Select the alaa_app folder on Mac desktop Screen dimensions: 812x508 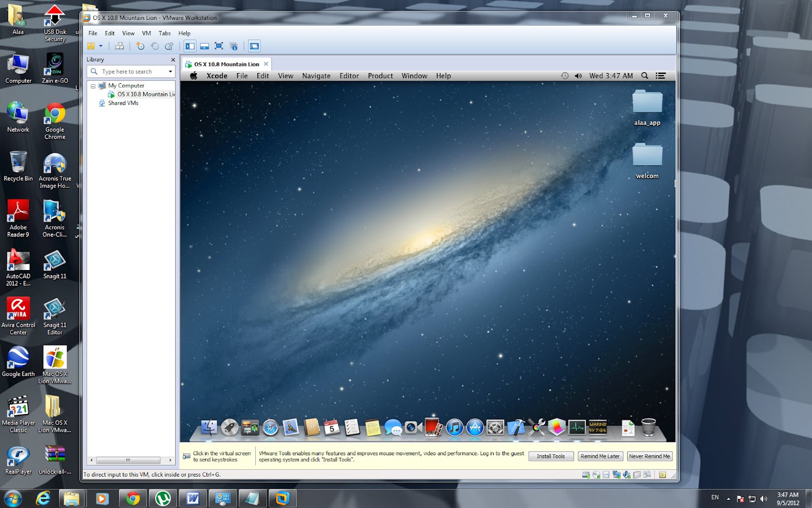pos(647,108)
